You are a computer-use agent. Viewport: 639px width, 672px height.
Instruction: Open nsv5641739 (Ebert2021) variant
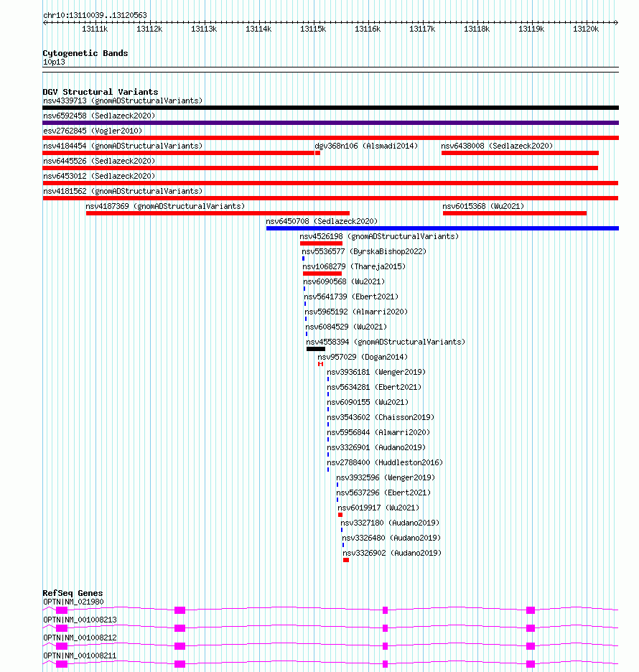351,297
